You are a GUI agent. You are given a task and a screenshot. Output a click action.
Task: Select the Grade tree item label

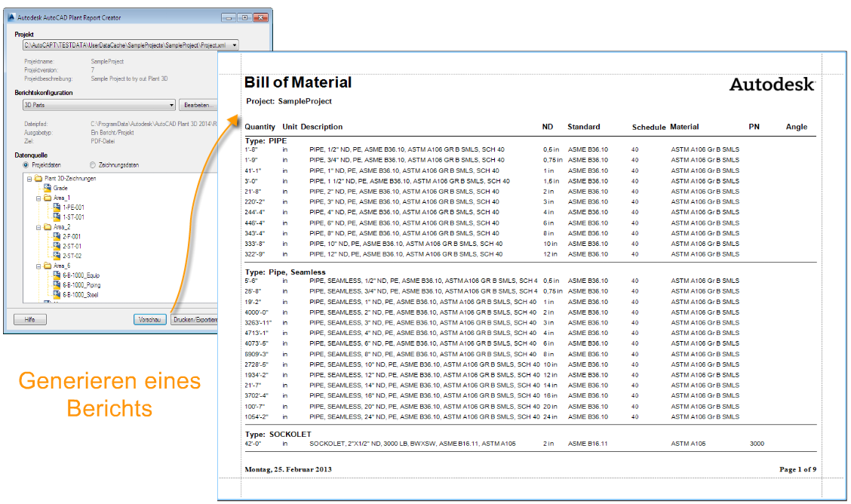60,188
